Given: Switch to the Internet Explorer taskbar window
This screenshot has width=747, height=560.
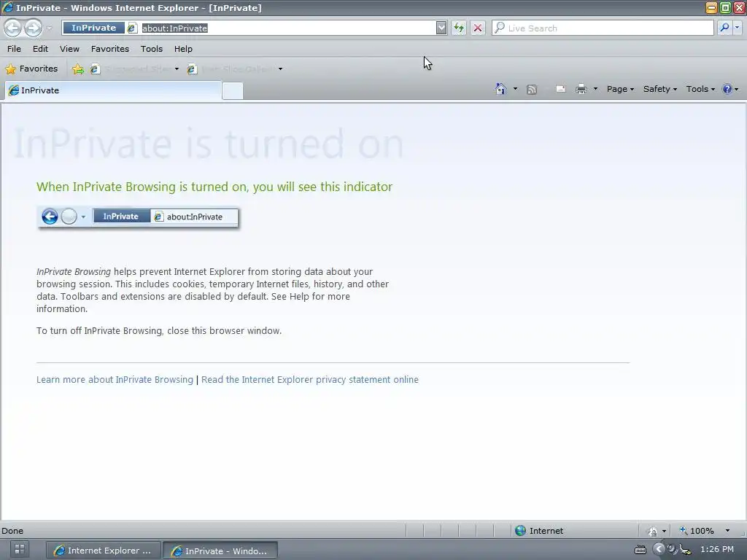Looking at the screenshot, I should 102,551.
